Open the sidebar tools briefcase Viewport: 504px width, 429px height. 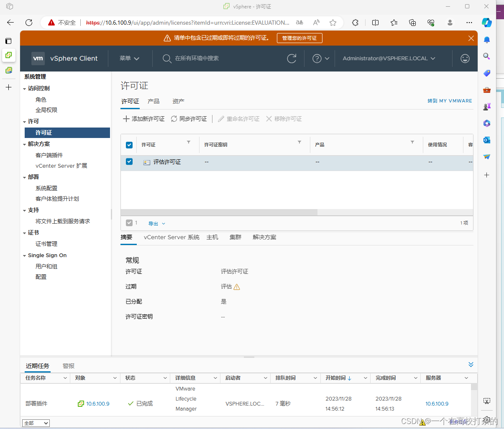pos(486,90)
